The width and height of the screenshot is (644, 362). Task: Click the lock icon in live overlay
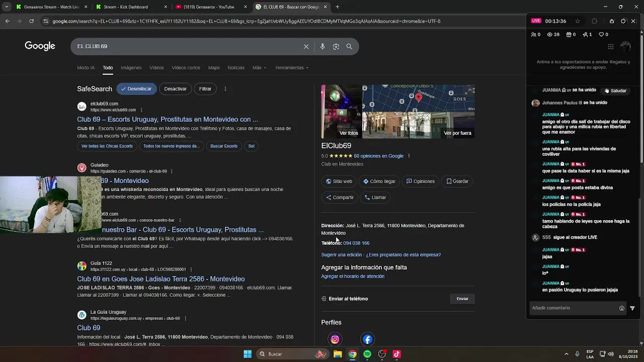pyautogui.click(x=612, y=21)
